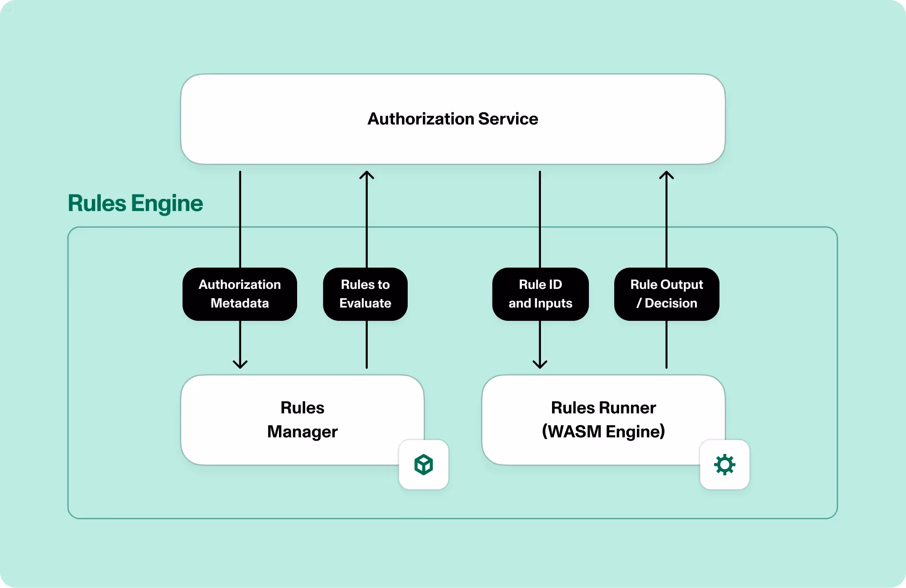Click the Authorization Metadata label
The image size is (906, 588).
click(x=240, y=294)
